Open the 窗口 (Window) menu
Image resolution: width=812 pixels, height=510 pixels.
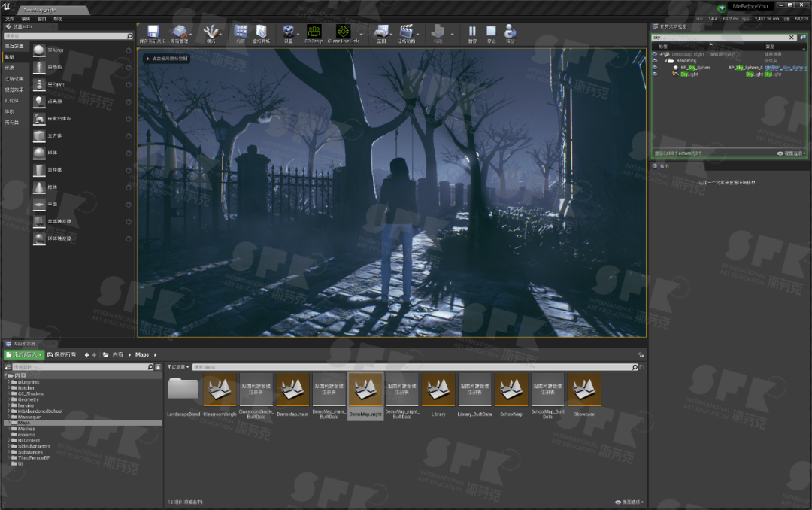pyautogui.click(x=42, y=19)
